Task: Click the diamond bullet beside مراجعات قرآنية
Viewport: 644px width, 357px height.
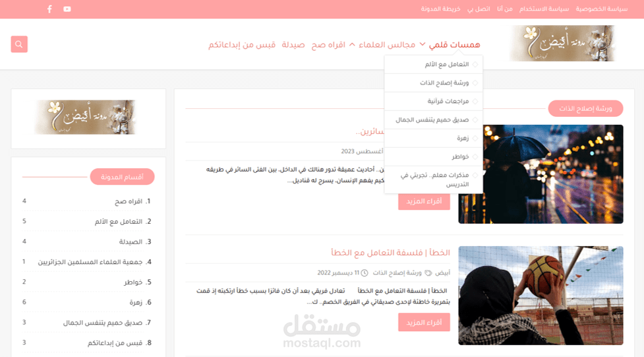Action: click(x=475, y=101)
